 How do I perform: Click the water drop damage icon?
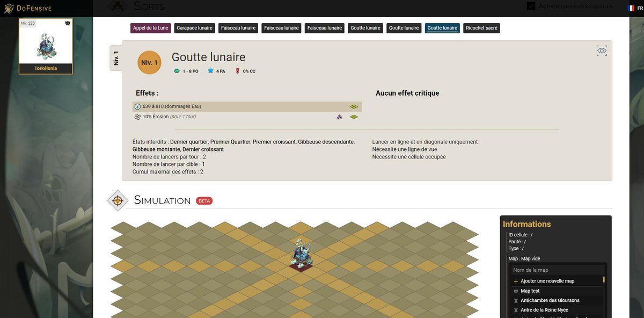point(137,106)
